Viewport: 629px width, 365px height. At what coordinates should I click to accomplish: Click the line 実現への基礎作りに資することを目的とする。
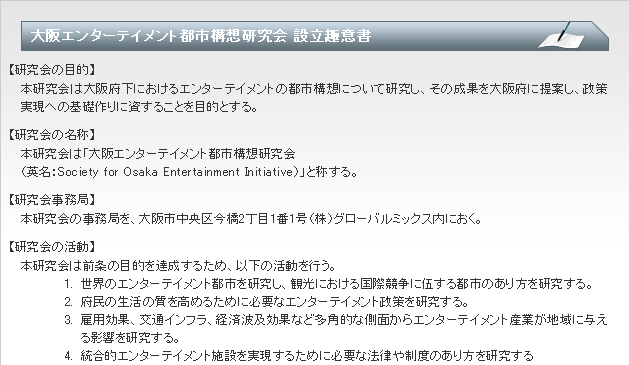(x=139, y=107)
